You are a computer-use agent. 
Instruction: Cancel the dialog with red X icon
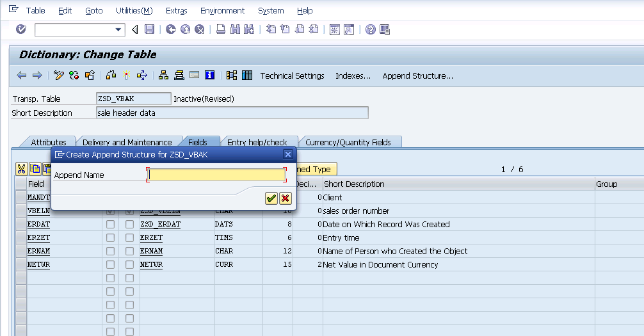(x=285, y=198)
